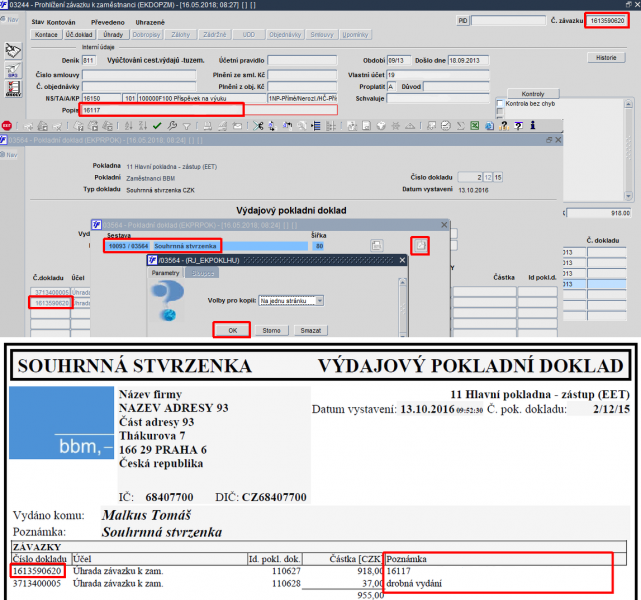Click the 1613590620 cell in Č.dokladu list
This screenshot has height=600, width=641.
(x=51, y=303)
